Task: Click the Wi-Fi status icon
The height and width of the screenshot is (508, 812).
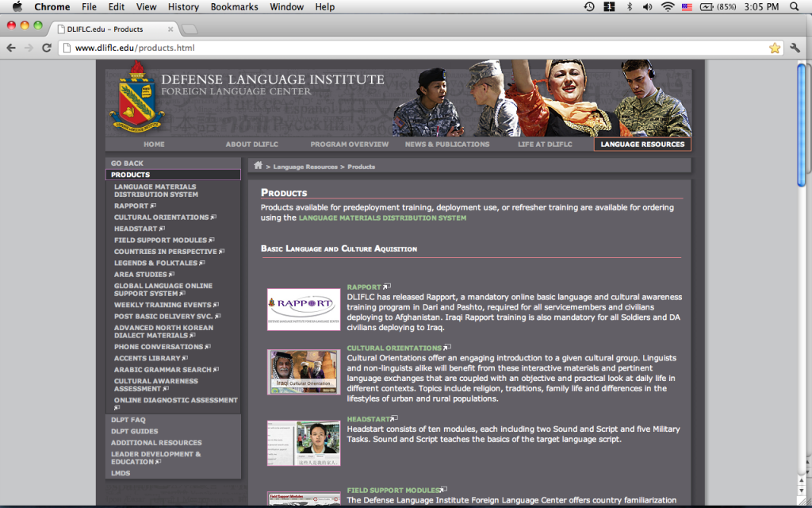Action: click(668, 6)
